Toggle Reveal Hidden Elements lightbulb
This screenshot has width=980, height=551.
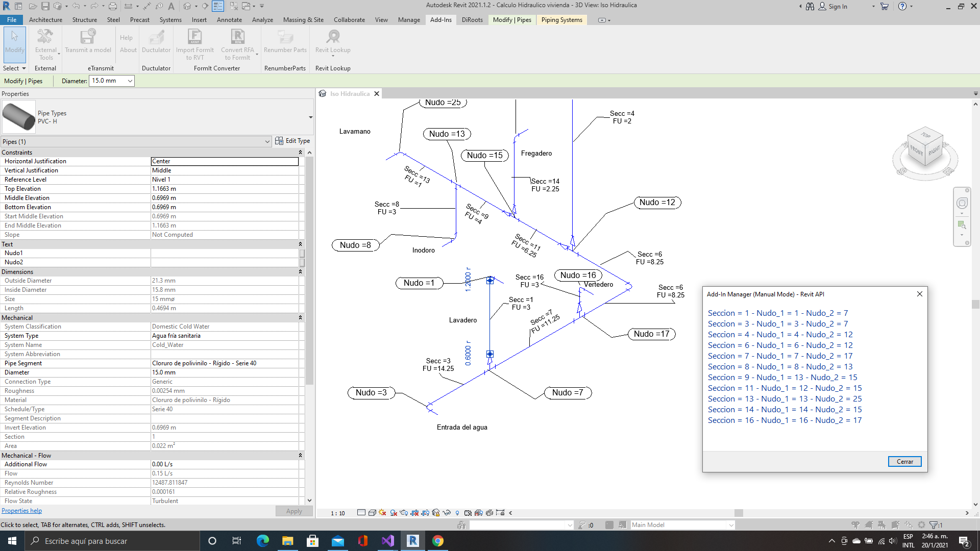tap(458, 513)
